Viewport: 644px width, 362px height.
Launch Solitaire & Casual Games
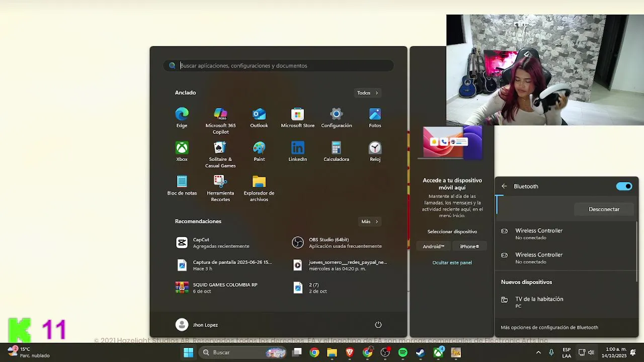(x=220, y=155)
